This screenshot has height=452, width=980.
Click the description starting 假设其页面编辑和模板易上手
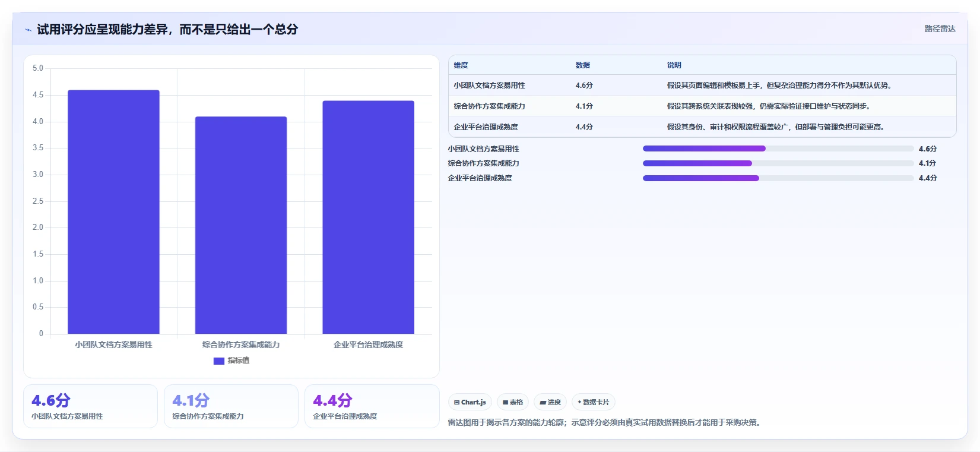click(x=781, y=86)
